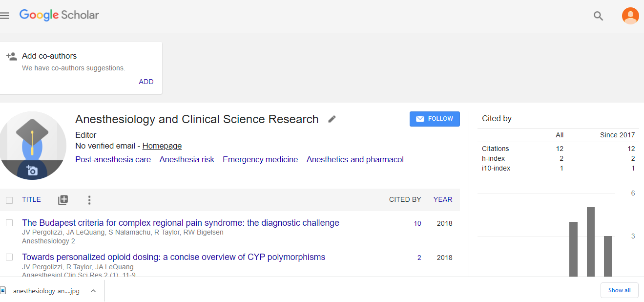Expand the downloaded jpg file options chevron

(x=93, y=291)
